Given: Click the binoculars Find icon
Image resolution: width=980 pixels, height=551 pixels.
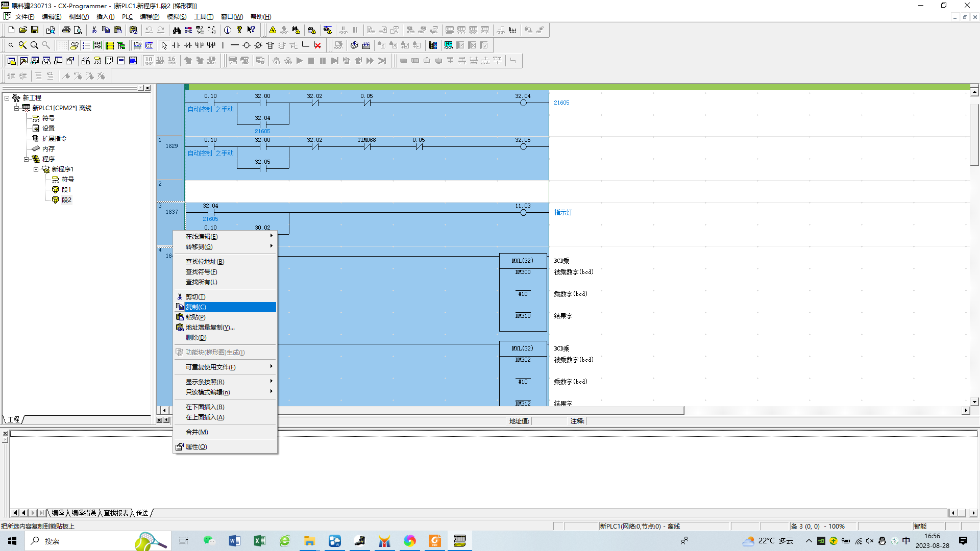Looking at the screenshot, I should [177, 30].
